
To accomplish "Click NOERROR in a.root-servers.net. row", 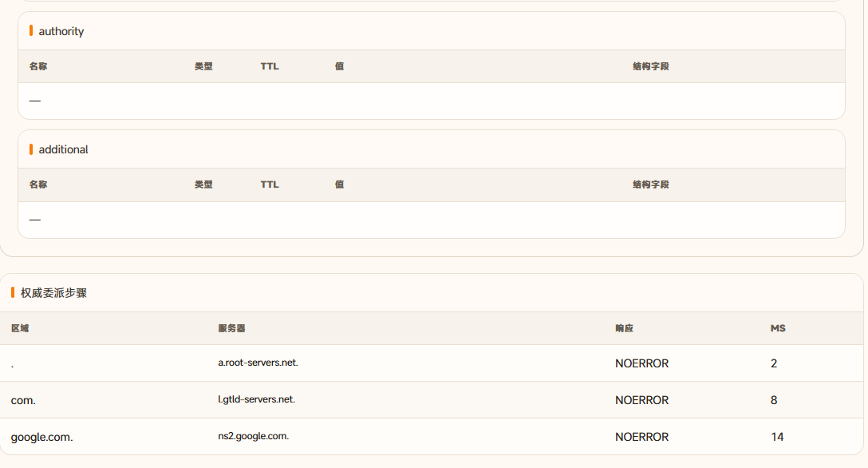I will pos(641,364).
